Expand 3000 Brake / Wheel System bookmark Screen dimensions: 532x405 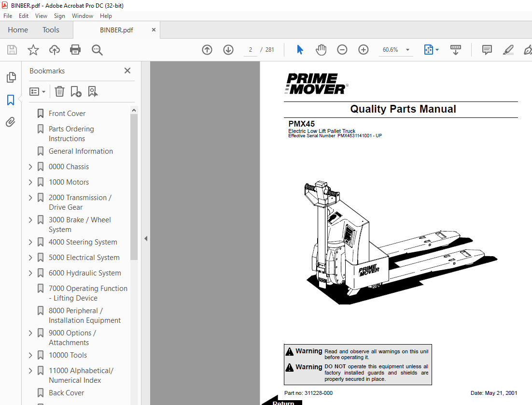pyautogui.click(x=30, y=220)
